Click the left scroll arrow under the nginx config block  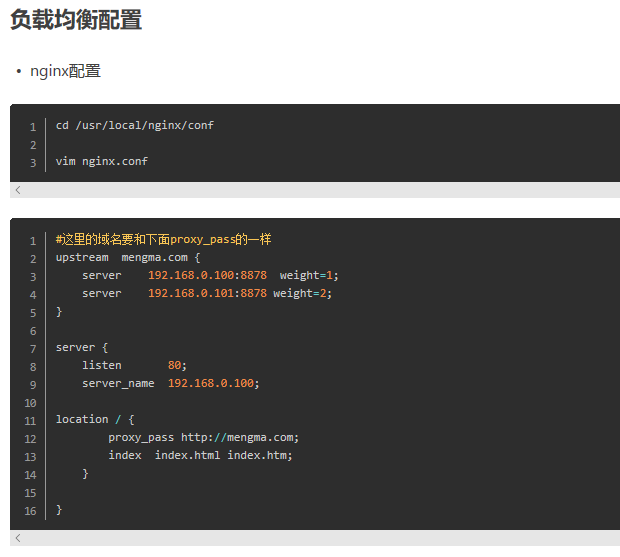click(18, 538)
